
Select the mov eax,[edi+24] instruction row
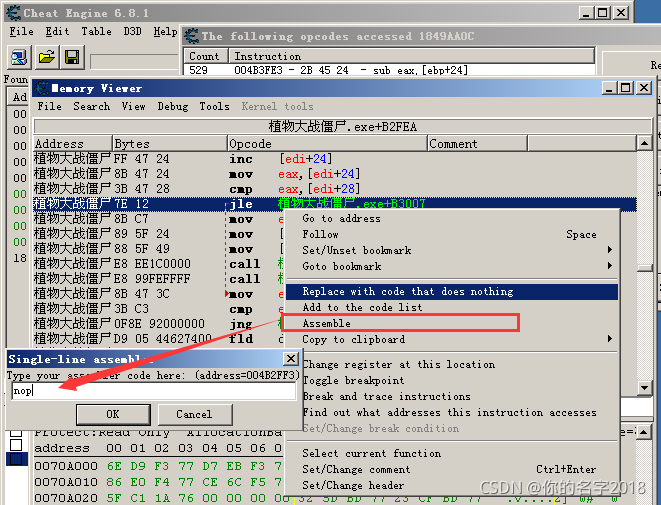coord(335,174)
